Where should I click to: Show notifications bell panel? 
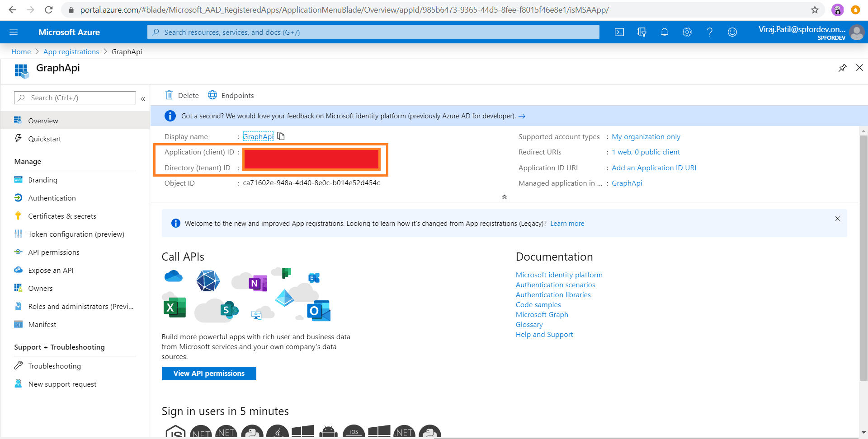[665, 32]
